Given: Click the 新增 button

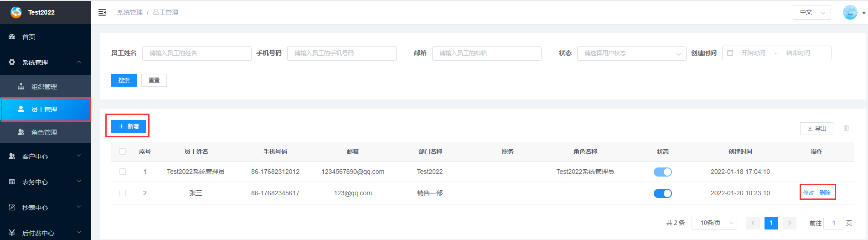Looking at the screenshot, I should pos(129,126).
